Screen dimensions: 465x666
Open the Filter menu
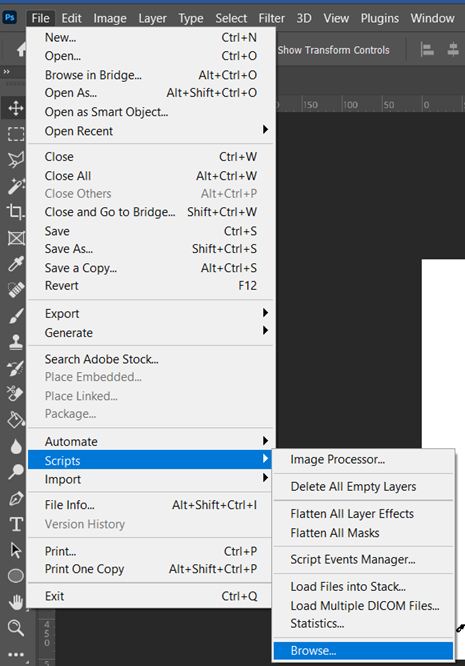click(x=271, y=18)
